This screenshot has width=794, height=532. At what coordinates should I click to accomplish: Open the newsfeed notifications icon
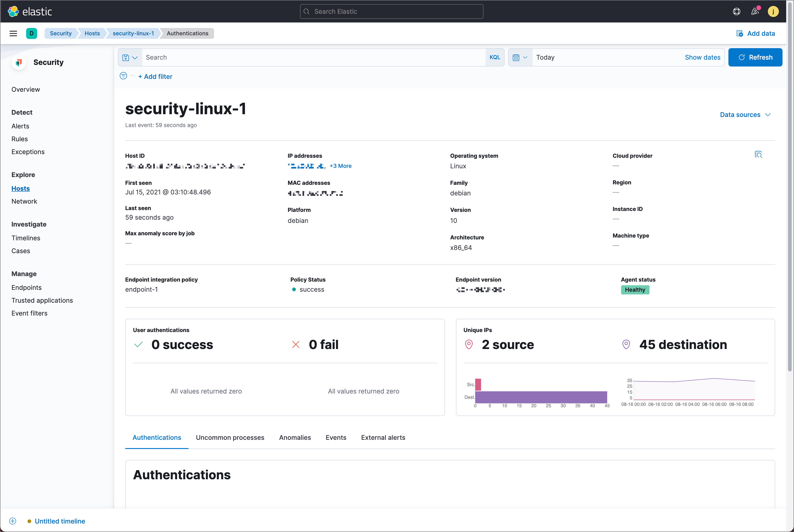coord(755,11)
